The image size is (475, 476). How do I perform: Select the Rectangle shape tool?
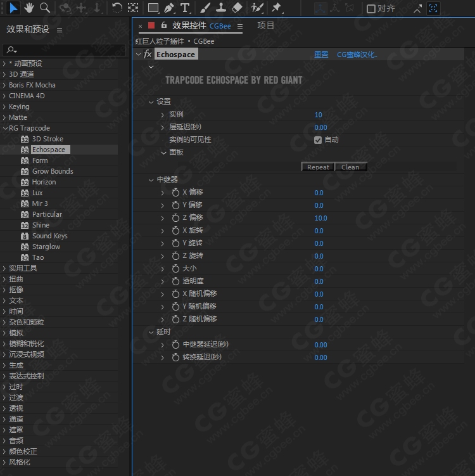click(153, 8)
